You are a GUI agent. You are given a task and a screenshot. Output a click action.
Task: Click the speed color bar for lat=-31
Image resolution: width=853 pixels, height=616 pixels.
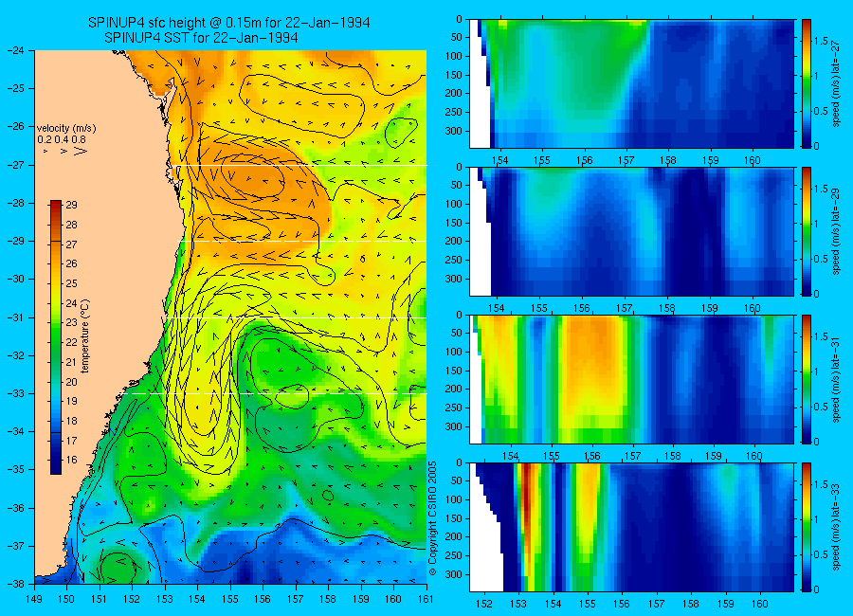point(806,379)
